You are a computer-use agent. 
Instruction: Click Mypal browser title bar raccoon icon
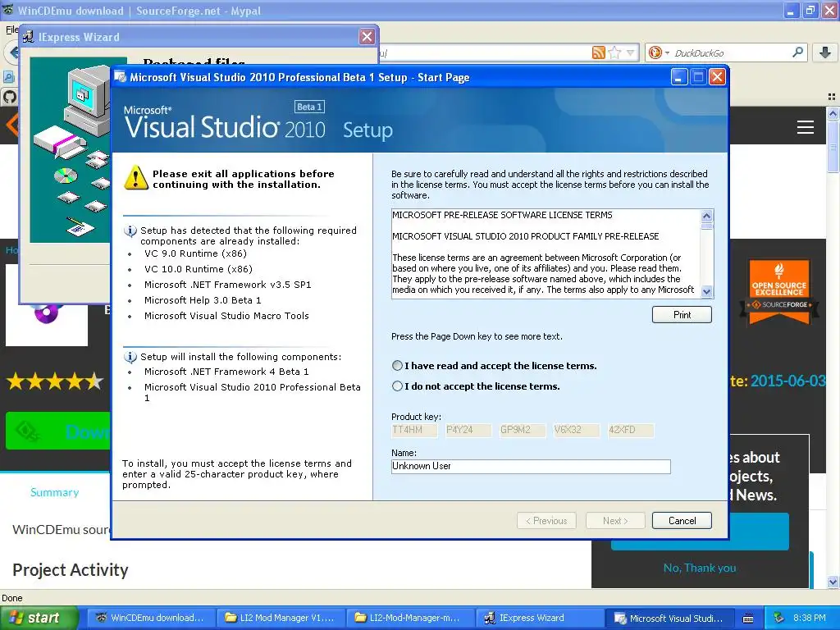coord(8,10)
